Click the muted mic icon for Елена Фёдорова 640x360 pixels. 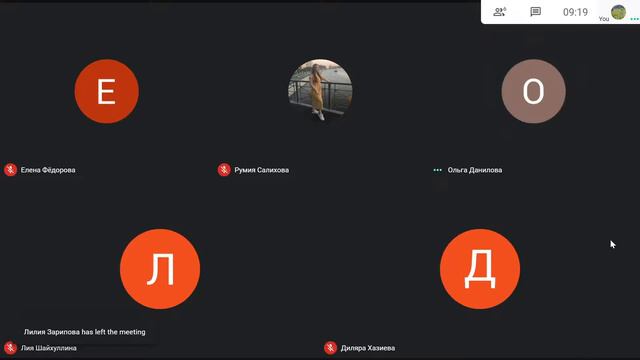(x=11, y=170)
